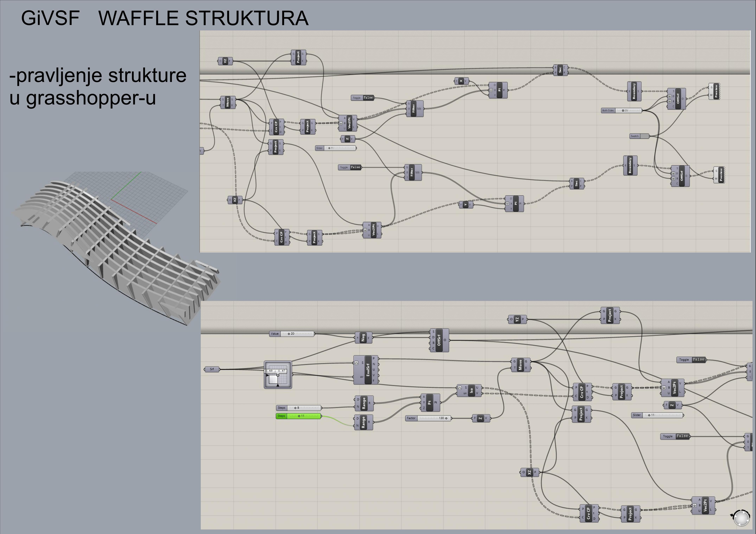Click the Steps slider set to 8
The image size is (756, 534).
(x=299, y=408)
